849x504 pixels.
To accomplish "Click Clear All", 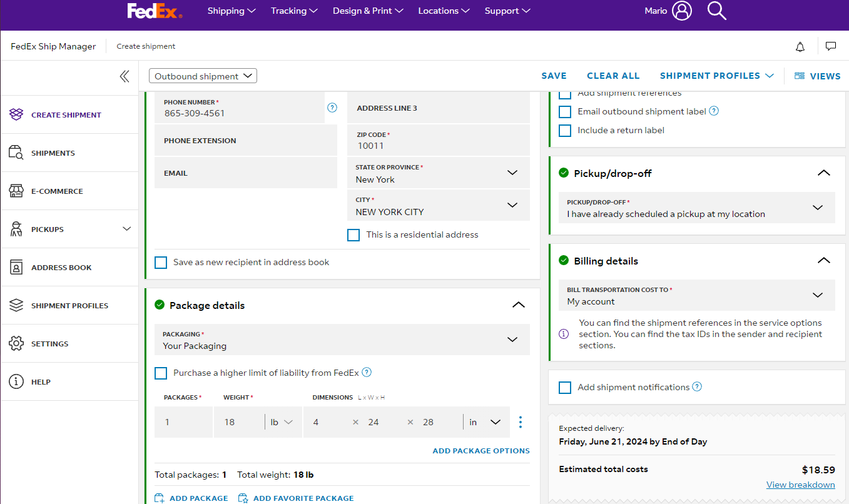I will [x=613, y=76].
